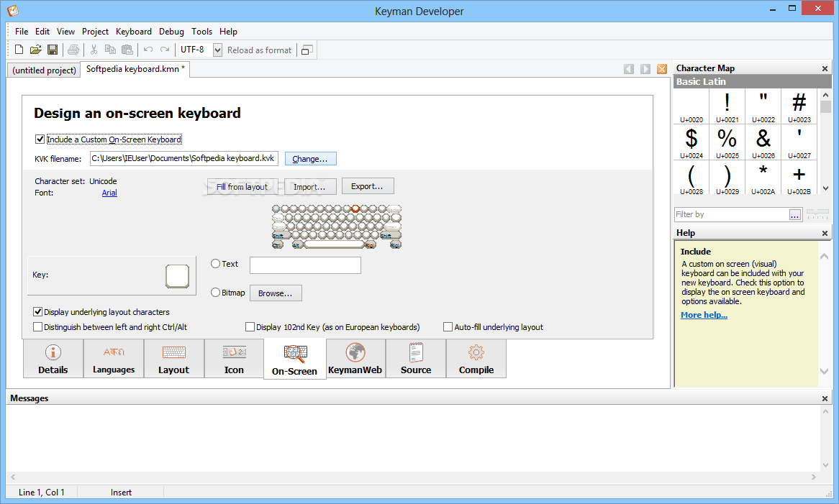Click Fill from layout button

(x=242, y=186)
